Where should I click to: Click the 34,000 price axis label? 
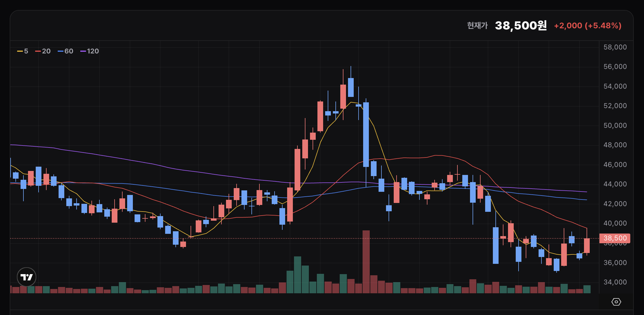(x=615, y=282)
